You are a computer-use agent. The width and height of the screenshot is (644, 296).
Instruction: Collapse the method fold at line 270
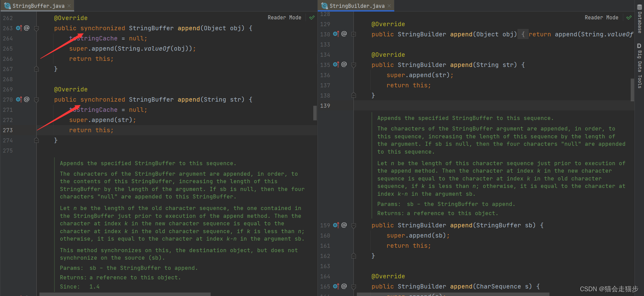click(x=36, y=100)
